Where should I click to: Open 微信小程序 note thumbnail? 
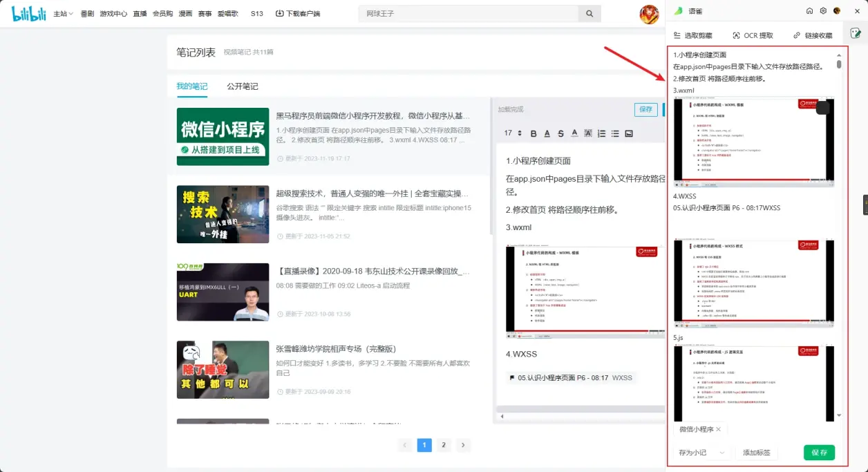(223, 137)
